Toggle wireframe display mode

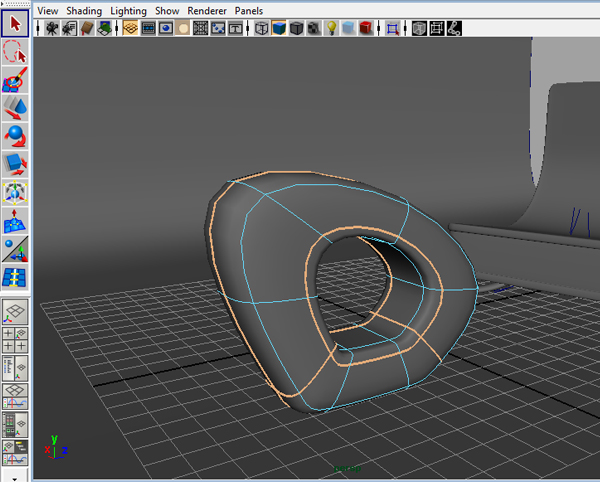click(262, 29)
